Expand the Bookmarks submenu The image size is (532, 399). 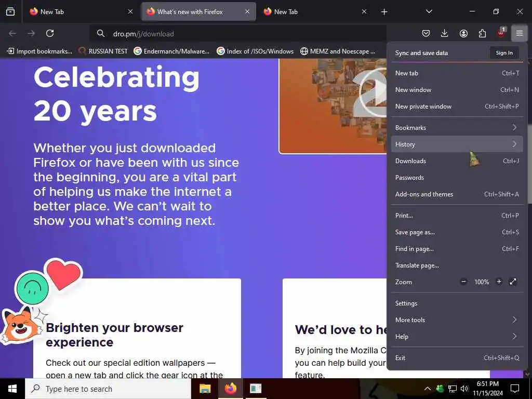coord(457,128)
